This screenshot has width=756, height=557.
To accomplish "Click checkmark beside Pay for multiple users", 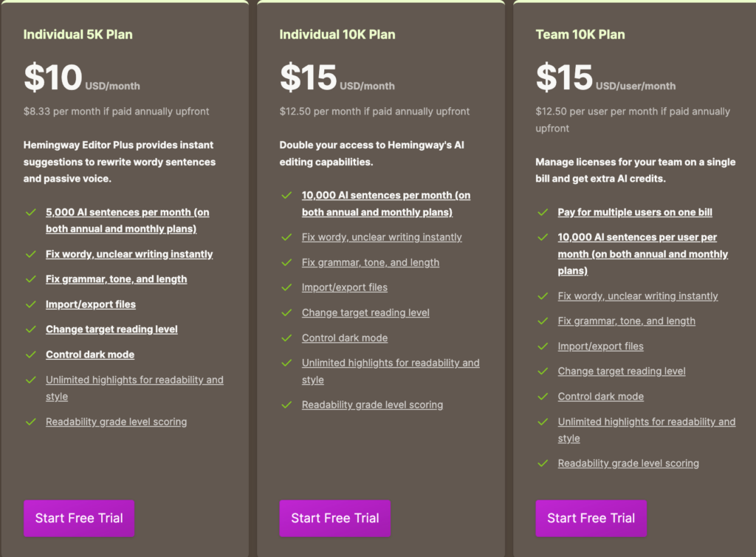I will coord(543,212).
